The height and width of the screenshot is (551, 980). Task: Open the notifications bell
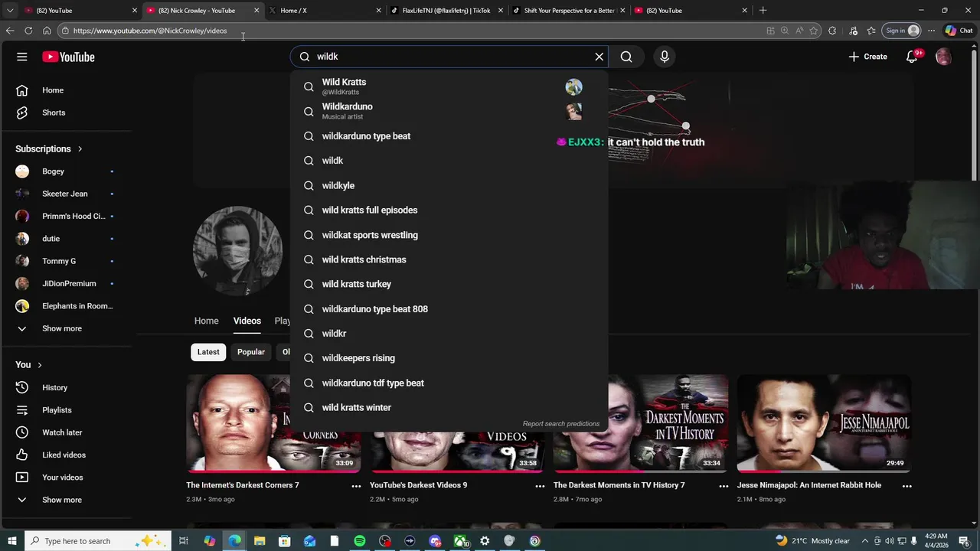(912, 57)
